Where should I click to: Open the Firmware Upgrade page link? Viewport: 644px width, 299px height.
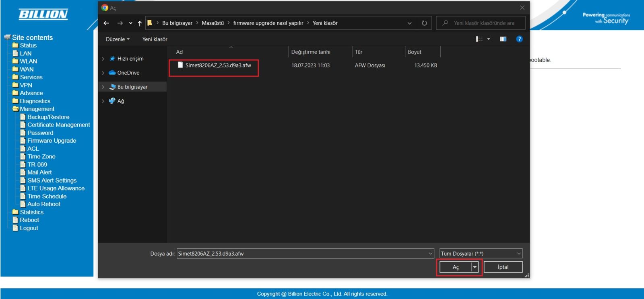coord(52,141)
